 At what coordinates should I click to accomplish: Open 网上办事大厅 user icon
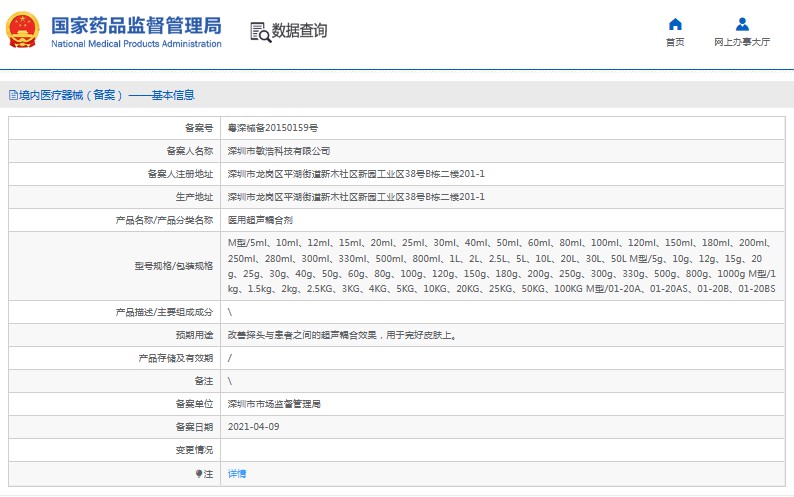click(x=742, y=24)
